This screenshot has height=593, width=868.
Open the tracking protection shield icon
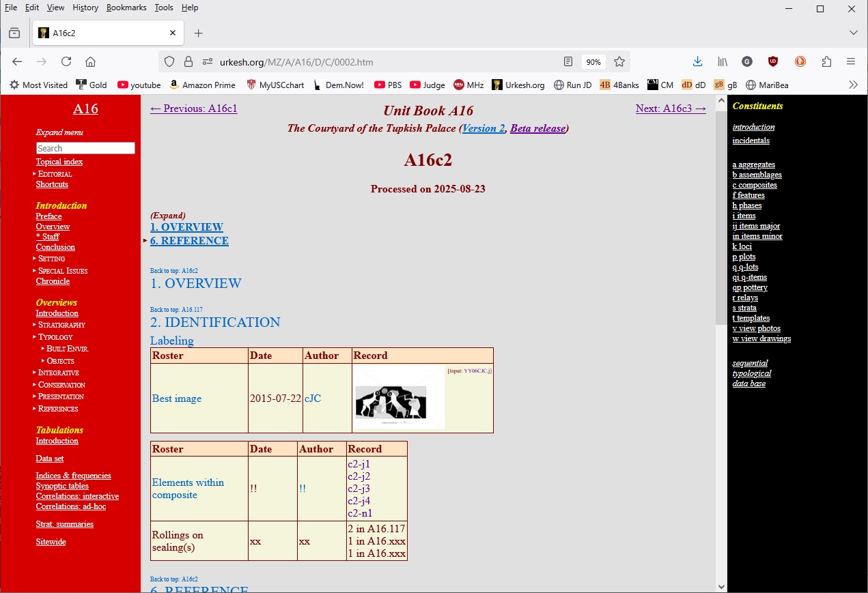[x=169, y=61]
